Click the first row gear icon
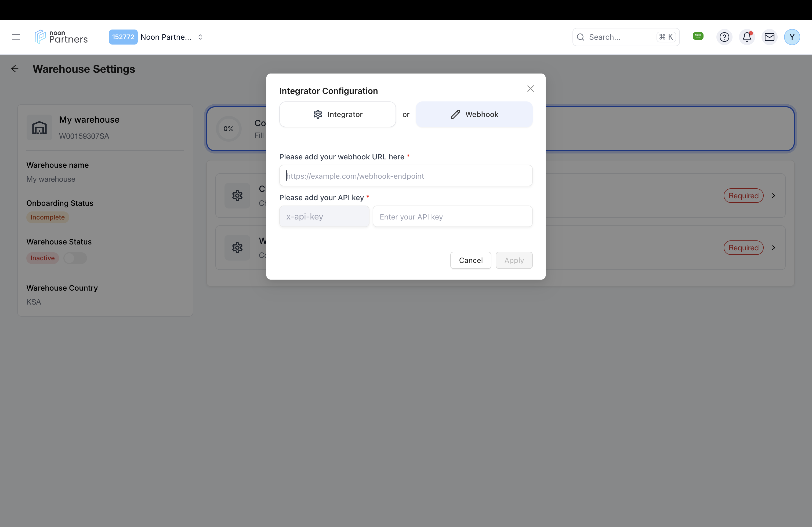The height and width of the screenshot is (527, 812). (x=237, y=196)
